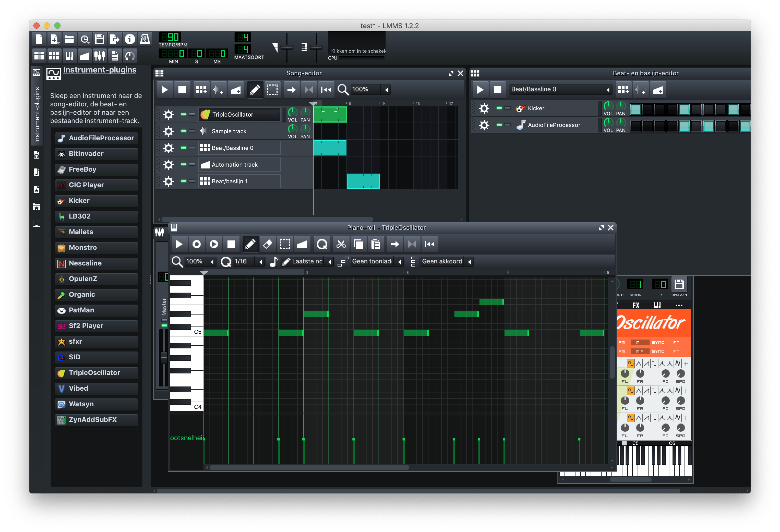
Task: Open the gear menu of the Sample track
Action: click(x=168, y=131)
